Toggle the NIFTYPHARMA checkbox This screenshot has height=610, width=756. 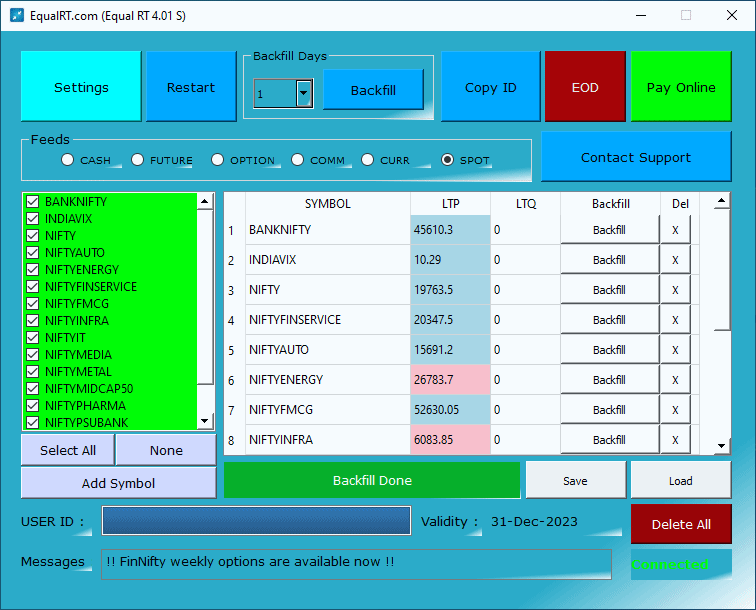(33, 406)
